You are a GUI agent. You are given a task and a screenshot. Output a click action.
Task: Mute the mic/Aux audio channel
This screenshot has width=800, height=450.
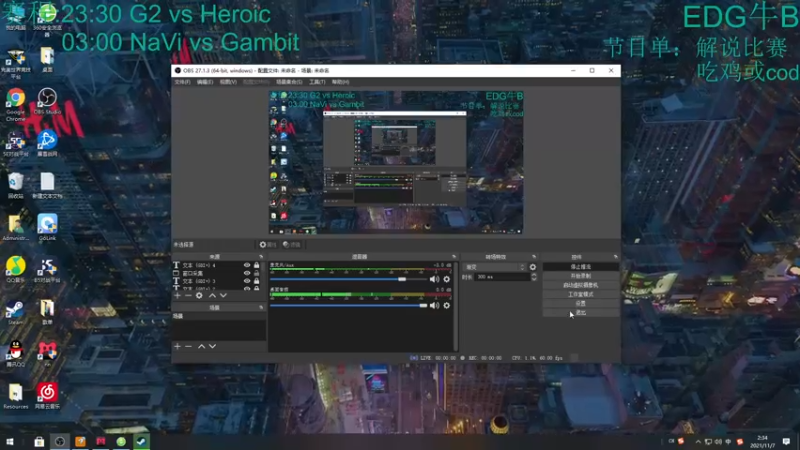coord(434,279)
